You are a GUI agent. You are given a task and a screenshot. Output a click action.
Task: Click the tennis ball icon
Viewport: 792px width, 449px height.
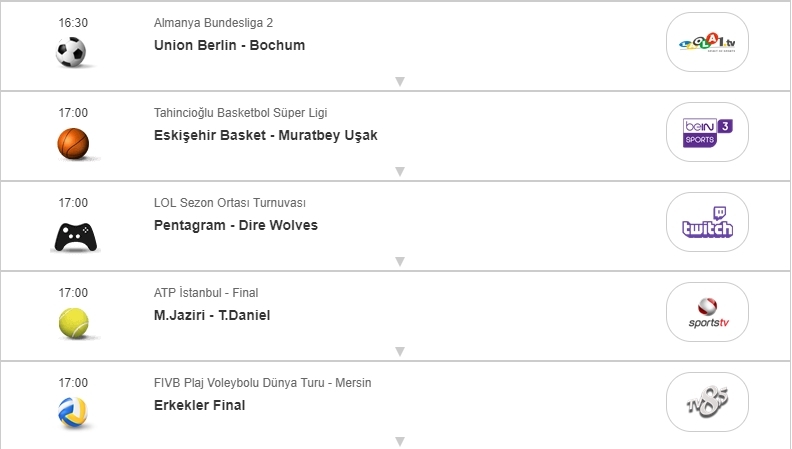pyautogui.click(x=73, y=322)
